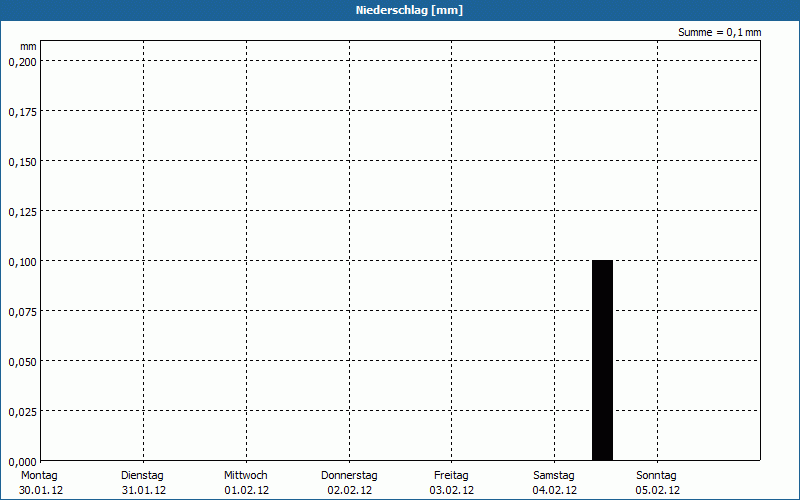Click the 'Mittwoch' day label

245,476
